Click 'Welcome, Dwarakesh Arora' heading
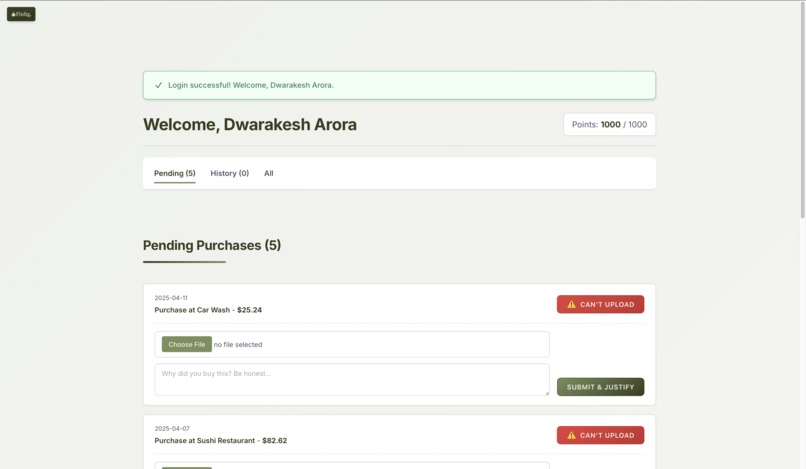This screenshot has width=806, height=469. coord(250,124)
